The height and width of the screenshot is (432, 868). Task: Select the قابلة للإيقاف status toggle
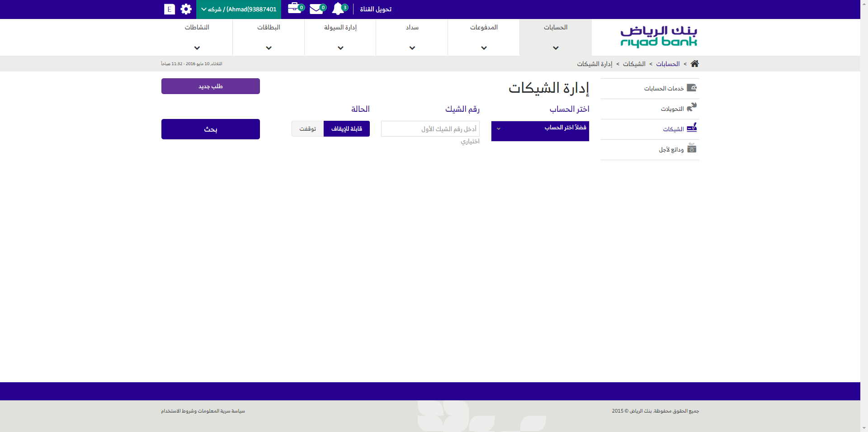click(346, 129)
